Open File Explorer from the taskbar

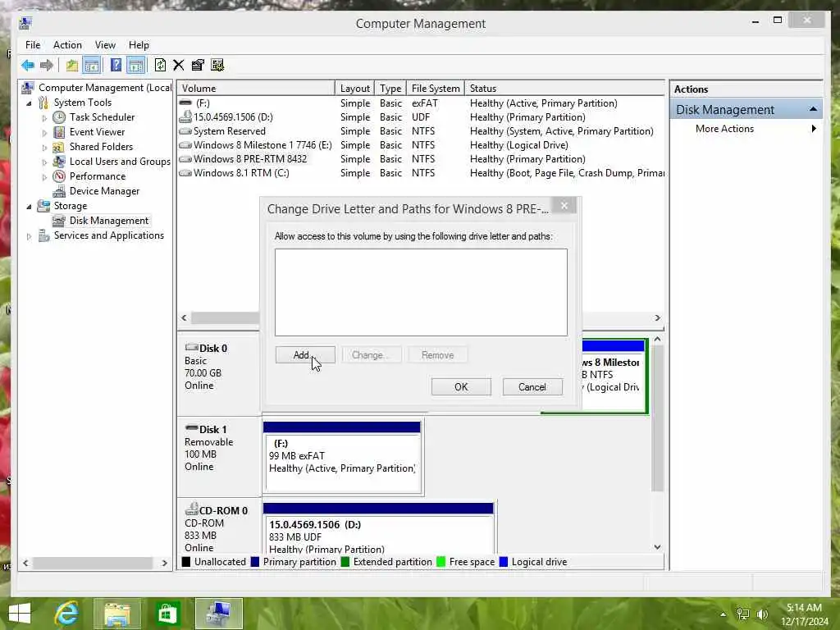[116, 614]
